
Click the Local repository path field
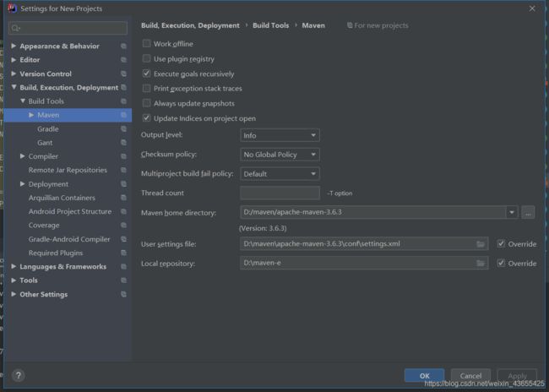(364, 263)
